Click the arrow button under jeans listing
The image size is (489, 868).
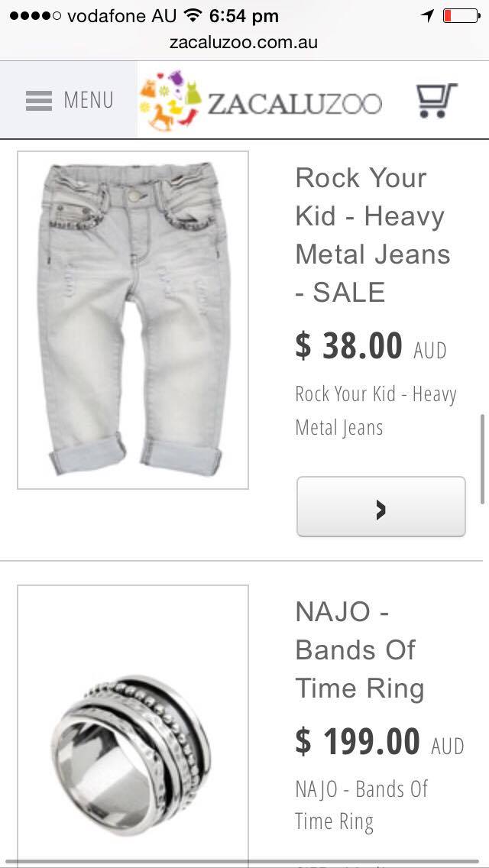(381, 507)
